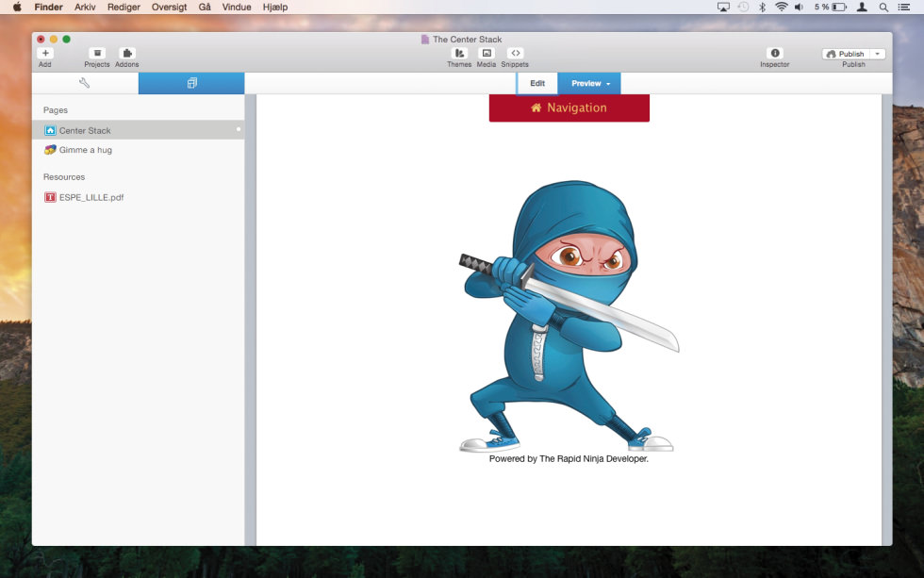Open Notification Center list icon
This screenshot has width=924, height=578.
click(x=904, y=7)
